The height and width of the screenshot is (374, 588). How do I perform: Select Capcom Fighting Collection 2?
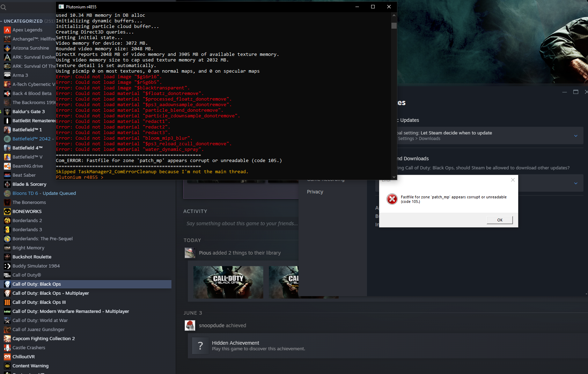coord(86,339)
